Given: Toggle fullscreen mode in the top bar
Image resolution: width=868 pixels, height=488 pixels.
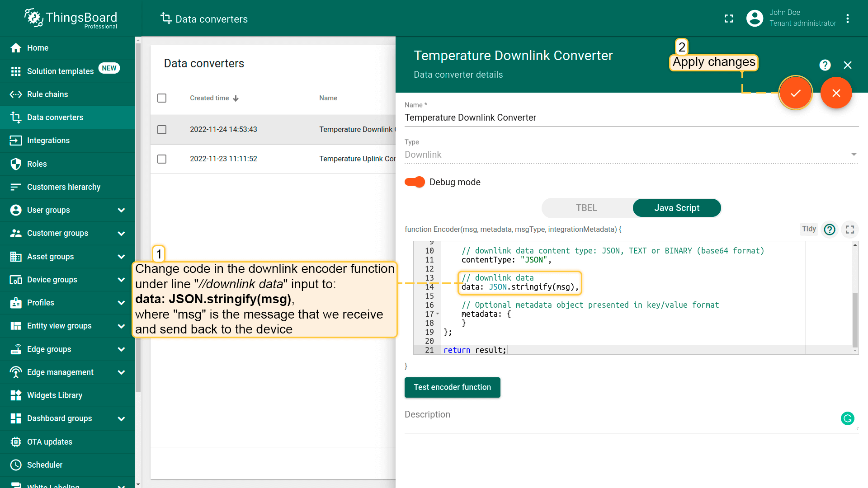Looking at the screenshot, I should point(729,19).
